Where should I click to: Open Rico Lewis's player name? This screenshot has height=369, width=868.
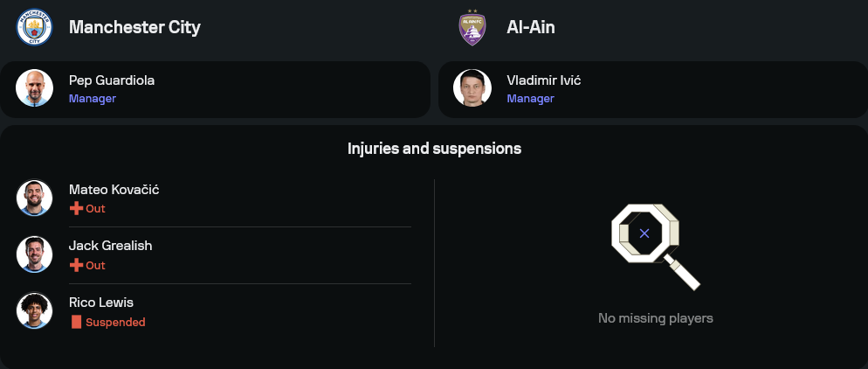point(101,303)
